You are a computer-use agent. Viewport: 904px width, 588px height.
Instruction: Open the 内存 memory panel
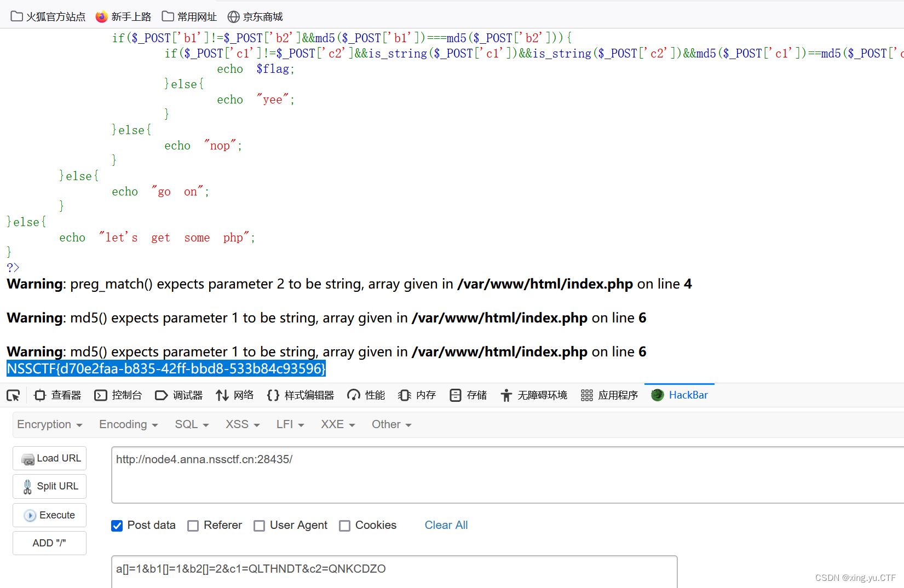[416, 395]
